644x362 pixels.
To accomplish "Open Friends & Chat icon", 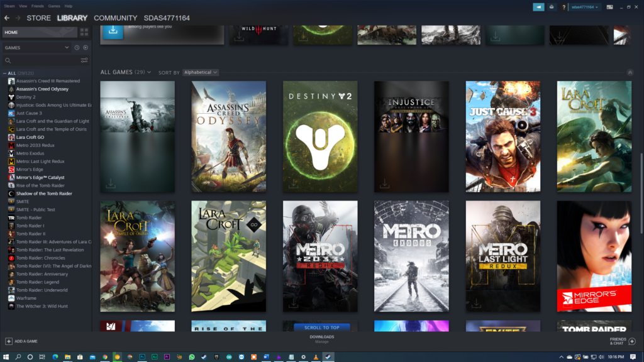I will [632, 341].
